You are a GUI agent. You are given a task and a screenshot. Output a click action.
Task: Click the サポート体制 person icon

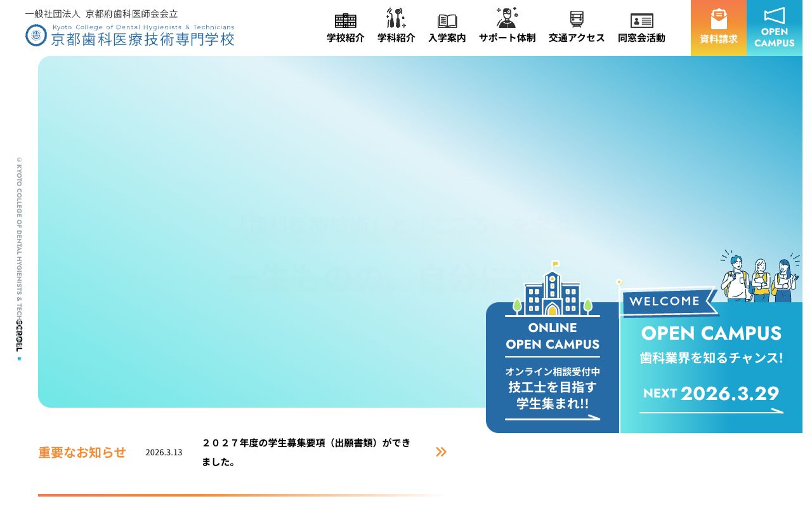[506, 18]
